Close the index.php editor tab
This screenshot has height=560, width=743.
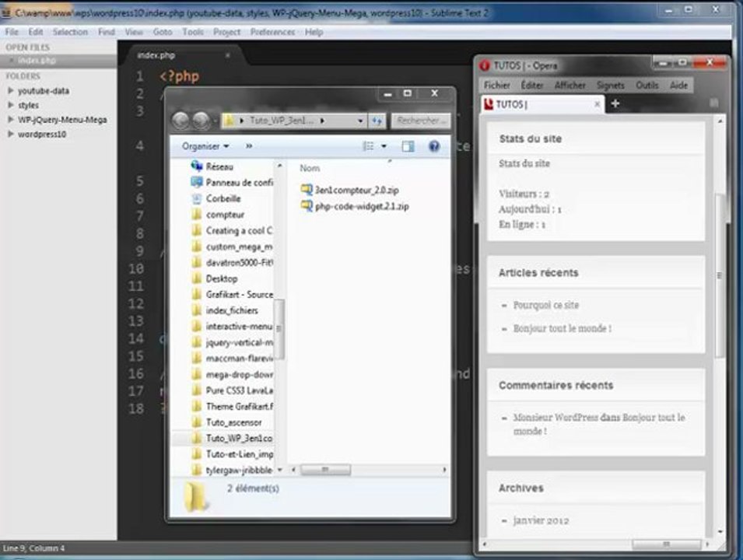tap(227, 55)
